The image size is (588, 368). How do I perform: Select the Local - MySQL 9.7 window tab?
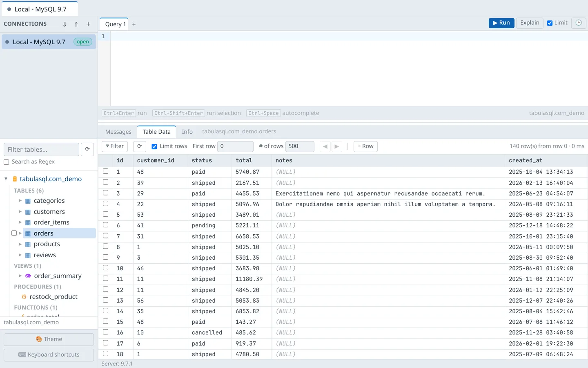click(40, 9)
